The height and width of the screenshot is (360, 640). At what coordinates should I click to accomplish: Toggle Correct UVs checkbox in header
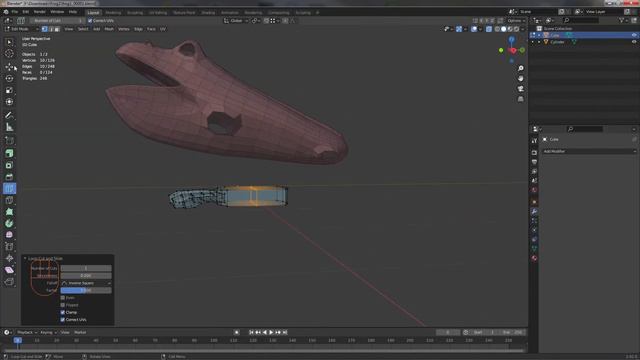90,20
